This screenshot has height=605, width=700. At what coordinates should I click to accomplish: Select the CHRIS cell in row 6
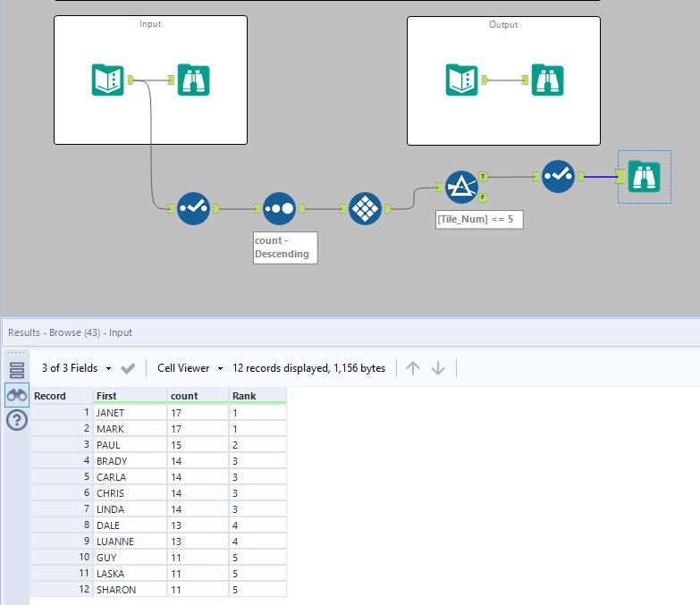click(130, 493)
